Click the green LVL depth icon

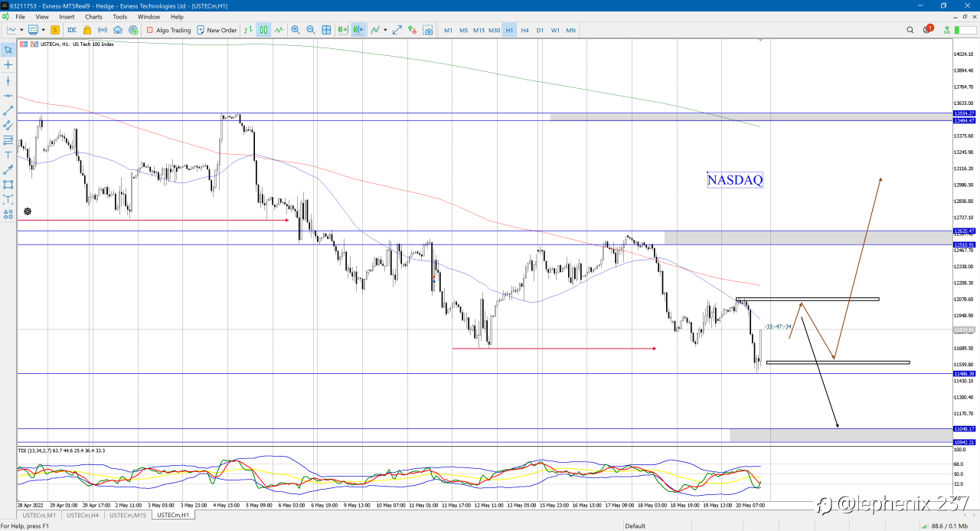click(x=947, y=30)
